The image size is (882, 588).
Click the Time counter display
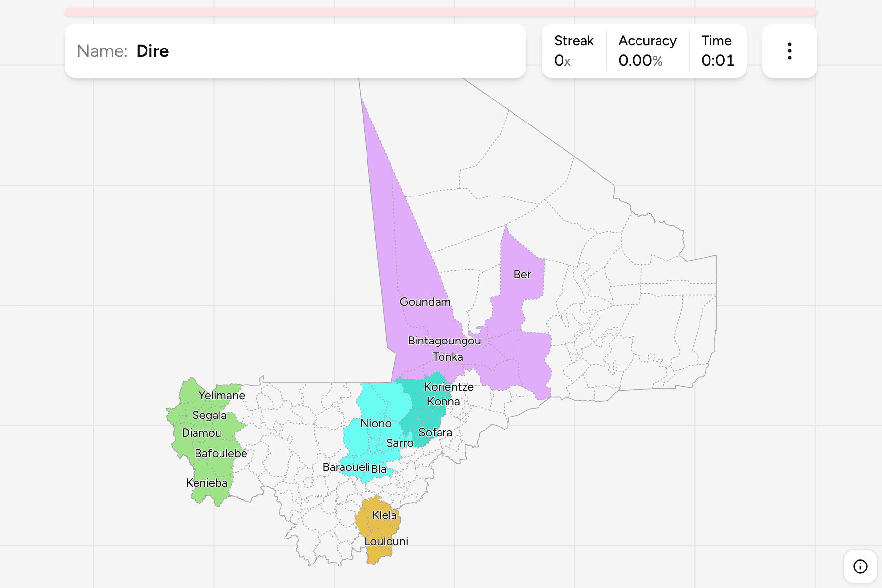(717, 51)
